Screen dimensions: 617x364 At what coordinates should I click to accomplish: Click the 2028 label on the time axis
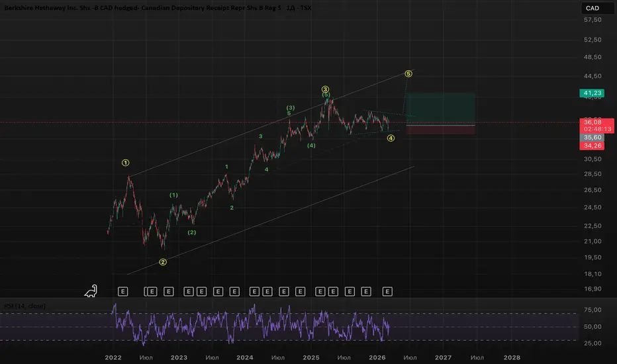click(512, 357)
